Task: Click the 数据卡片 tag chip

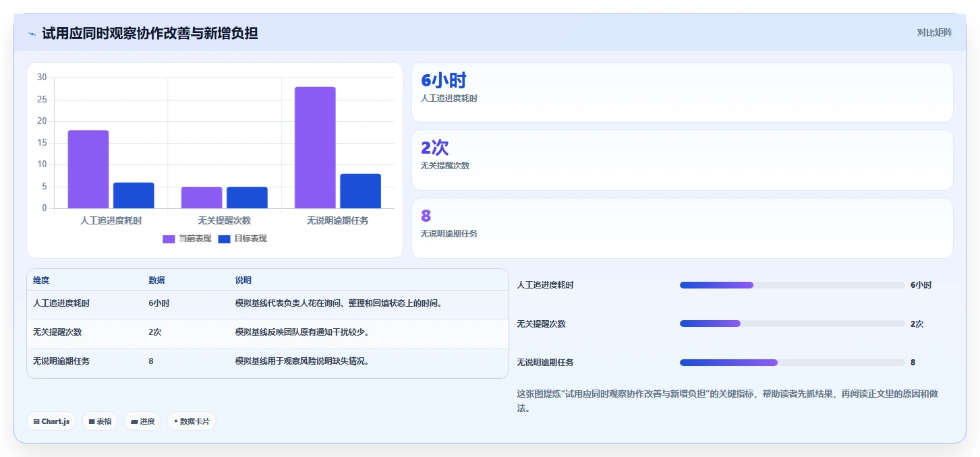Action: point(192,421)
